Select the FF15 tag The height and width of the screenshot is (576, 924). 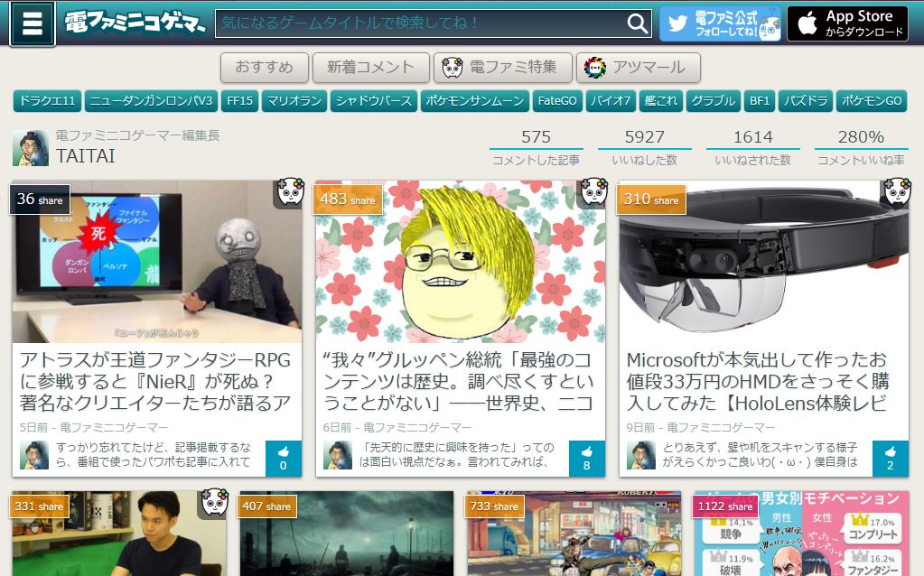click(240, 101)
